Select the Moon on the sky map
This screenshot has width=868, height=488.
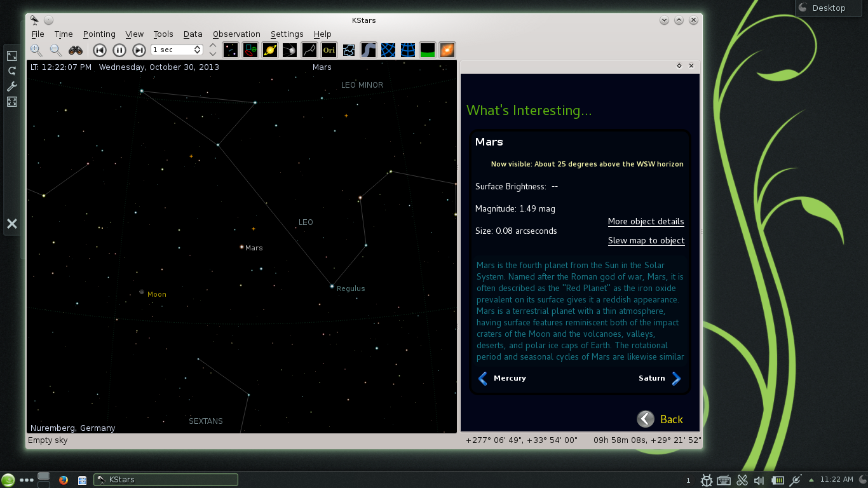142,292
